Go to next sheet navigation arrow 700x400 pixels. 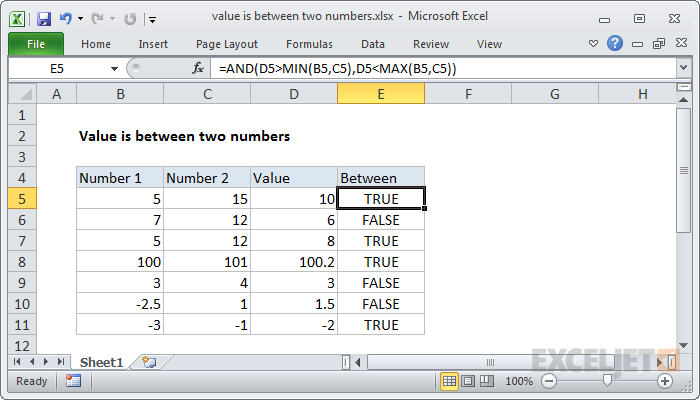[x=46, y=362]
